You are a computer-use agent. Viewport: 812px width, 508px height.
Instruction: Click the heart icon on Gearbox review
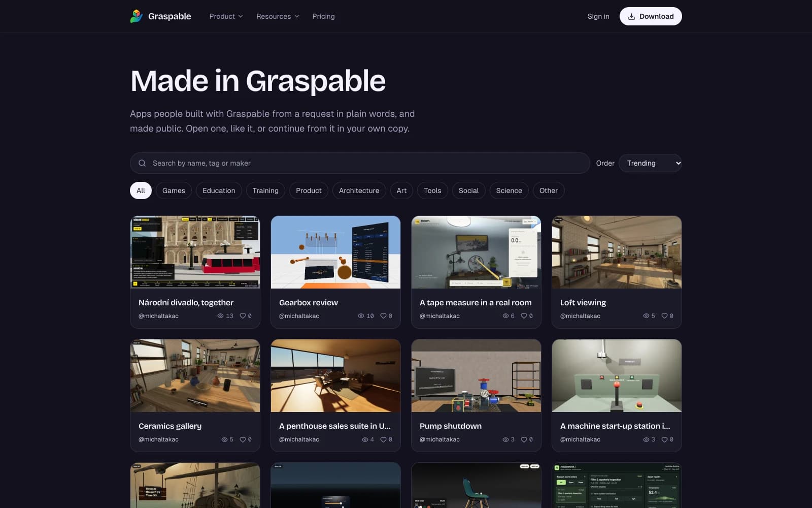pos(383,316)
